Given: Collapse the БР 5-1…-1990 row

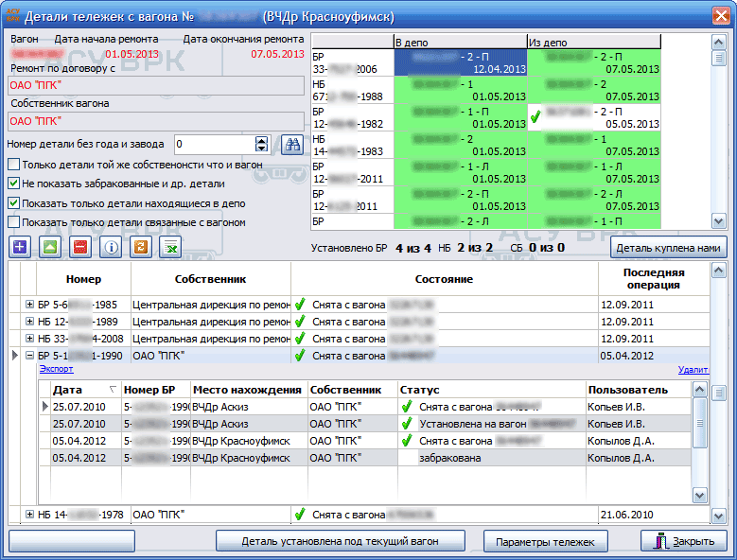Looking at the screenshot, I should click(29, 356).
